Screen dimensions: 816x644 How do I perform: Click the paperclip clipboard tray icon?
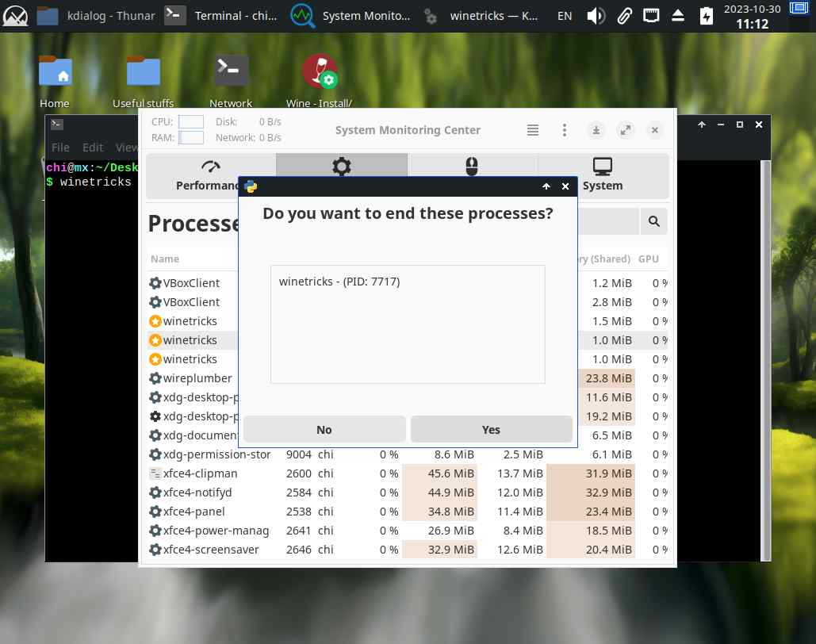click(624, 16)
